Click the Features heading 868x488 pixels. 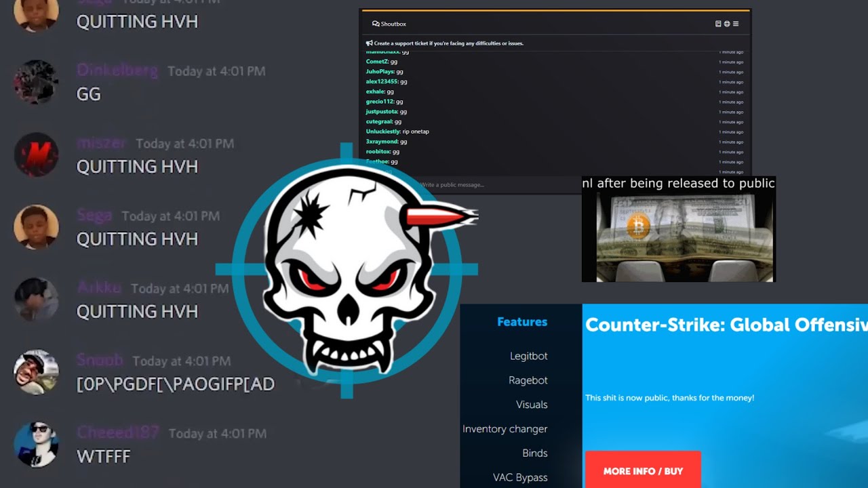(x=522, y=322)
